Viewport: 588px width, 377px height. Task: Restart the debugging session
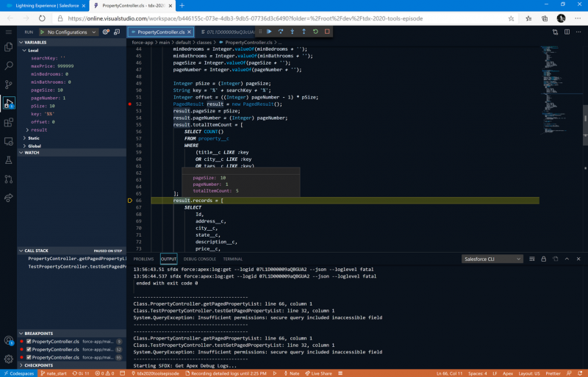click(x=315, y=32)
